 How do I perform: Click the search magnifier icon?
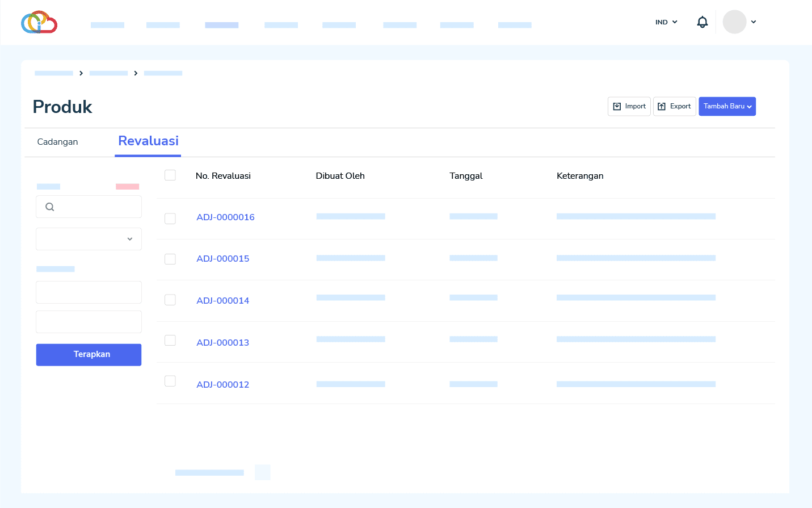pyautogui.click(x=50, y=207)
